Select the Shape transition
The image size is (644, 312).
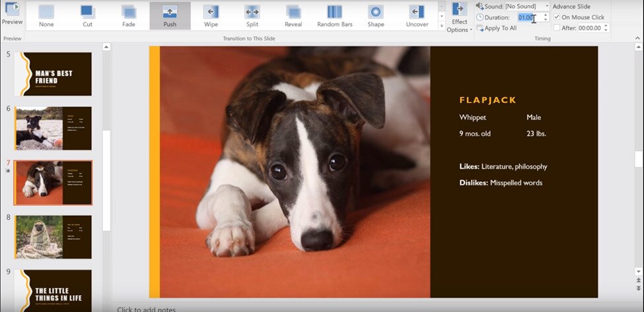[x=376, y=15]
